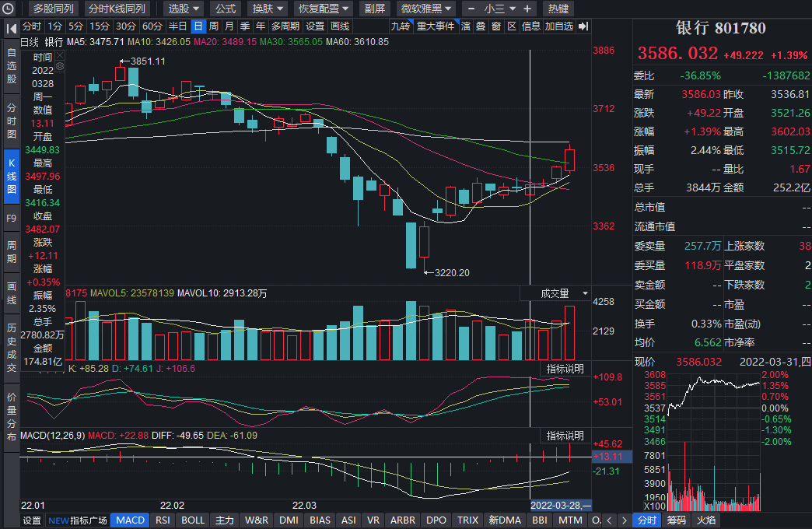Click 指标说明 on the MACD panel
This screenshot has height=529, width=812.
(x=565, y=435)
